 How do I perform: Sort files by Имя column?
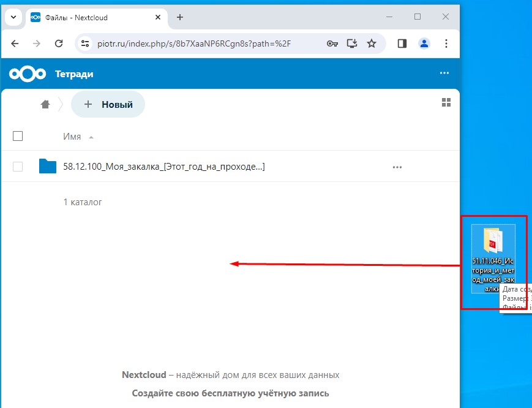[x=72, y=137]
